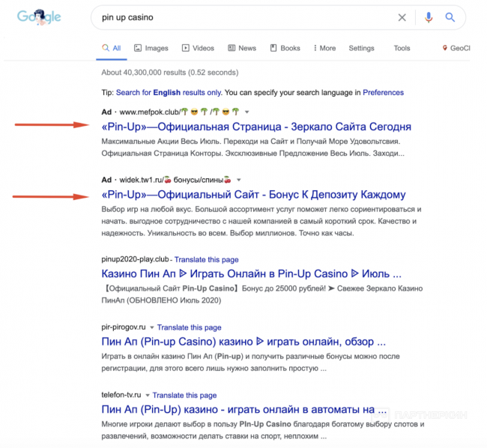
Task: Switch to the Videos tab
Action: 197,48
